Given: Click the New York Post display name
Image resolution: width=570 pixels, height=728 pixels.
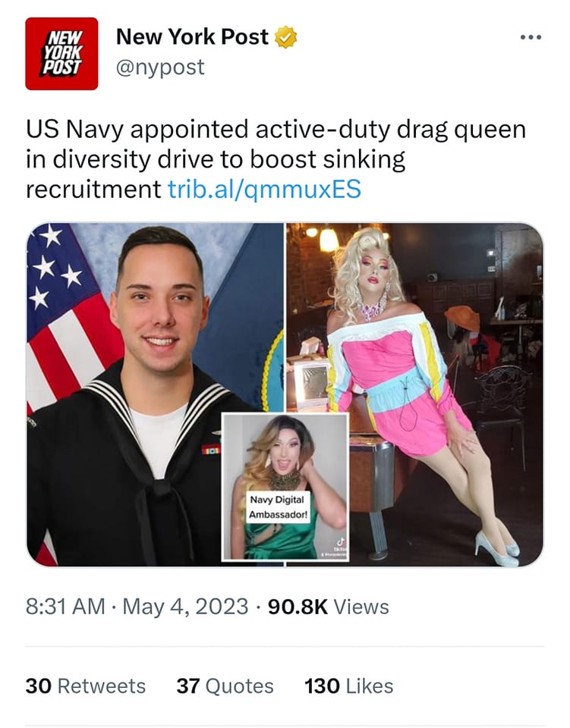Looking at the screenshot, I should coord(192,36).
